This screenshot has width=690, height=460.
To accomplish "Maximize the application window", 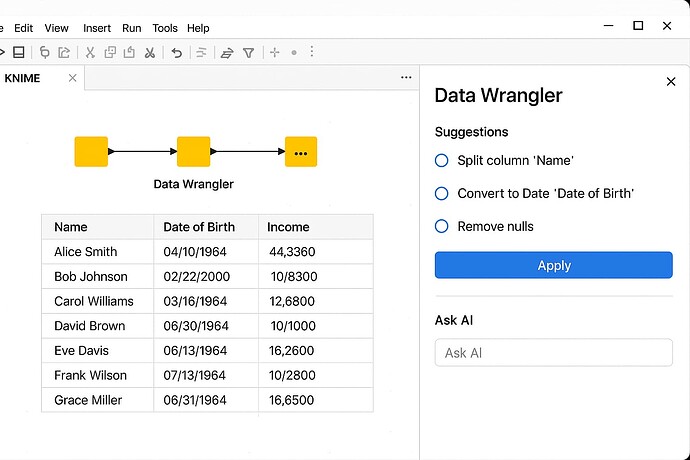I will tap(638, 26).
